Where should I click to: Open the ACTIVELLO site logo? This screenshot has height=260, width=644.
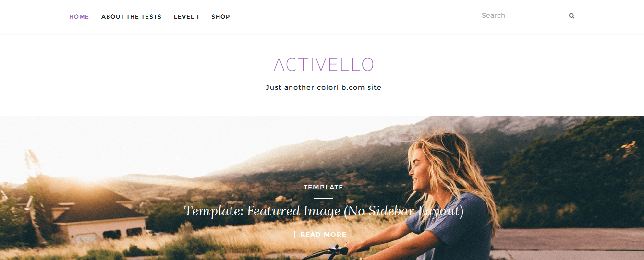(x=323, y=64)
